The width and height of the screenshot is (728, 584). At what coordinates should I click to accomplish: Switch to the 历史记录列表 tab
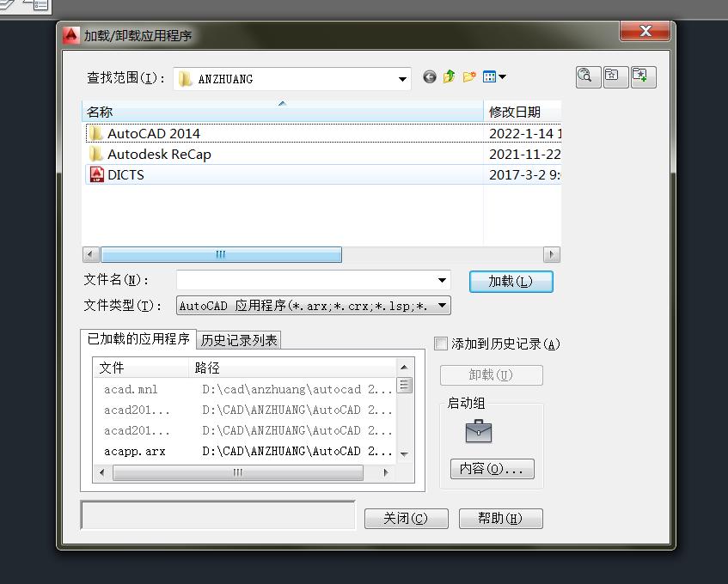point(238,339)
